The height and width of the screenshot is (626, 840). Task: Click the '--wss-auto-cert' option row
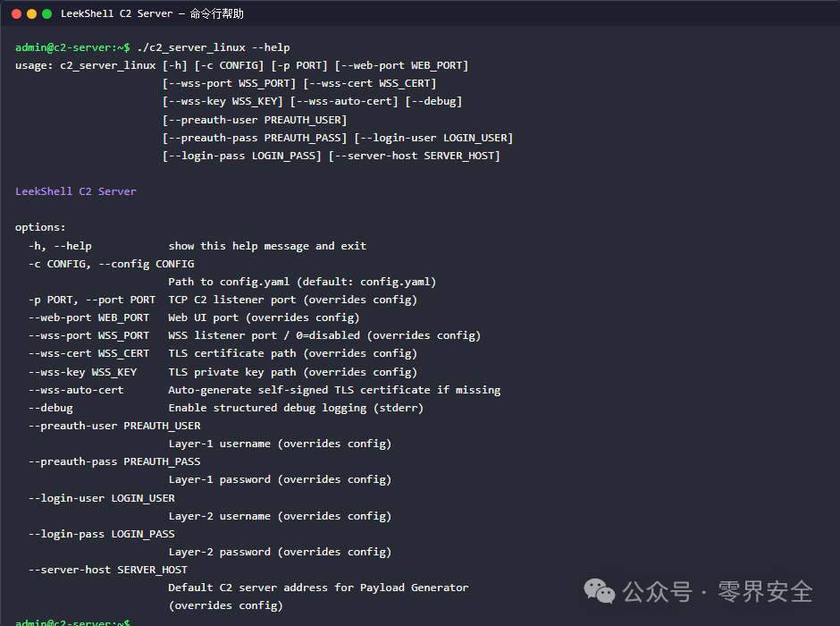(x=76, y=390)
